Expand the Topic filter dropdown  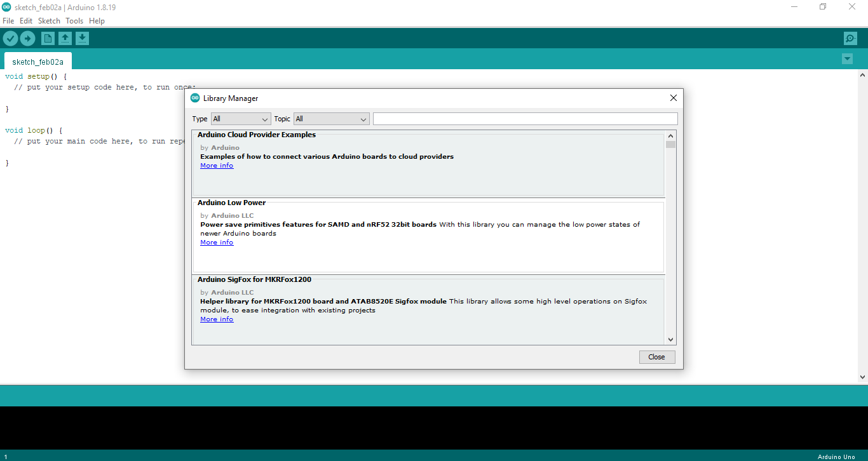pyautogui.click(x=331, y=119)
